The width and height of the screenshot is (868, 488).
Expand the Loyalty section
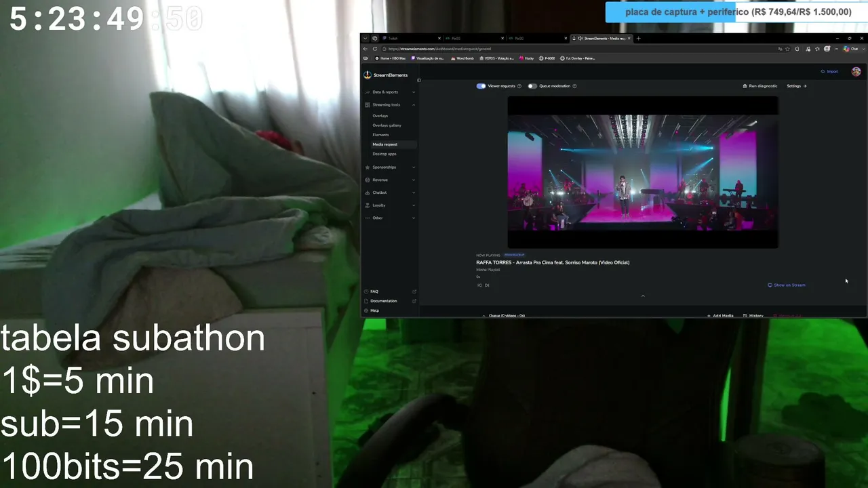click(x=390, y=205)
